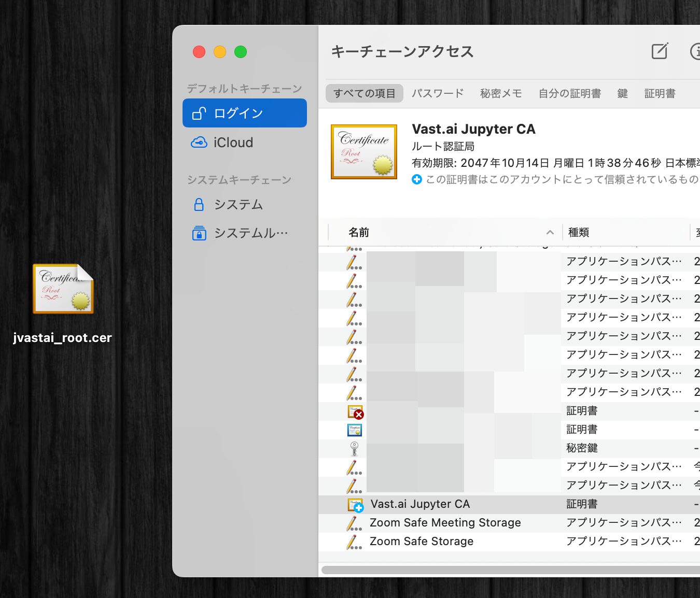The image size is (700, 598).
Task: Open jvastai_root.cer file on desktop
Action: tap(63, 289)
